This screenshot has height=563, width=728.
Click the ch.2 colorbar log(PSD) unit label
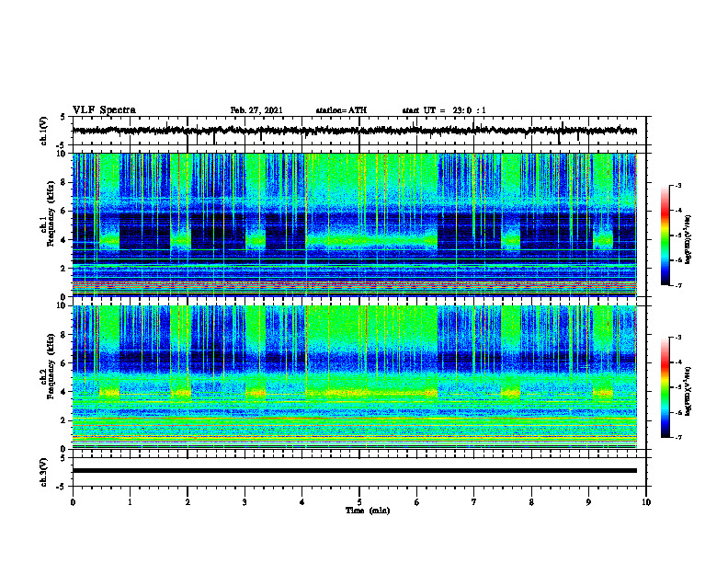[688, 391]
